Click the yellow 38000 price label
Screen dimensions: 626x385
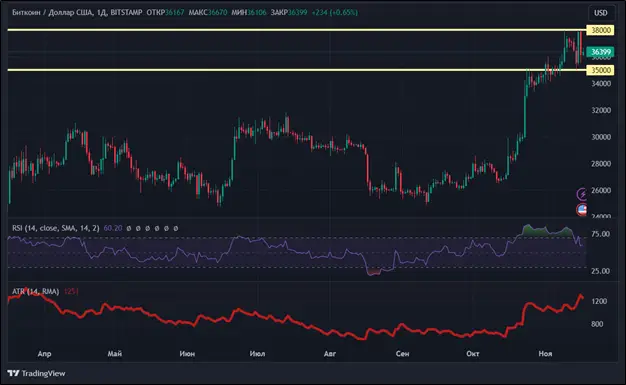(x=600, y=30)
